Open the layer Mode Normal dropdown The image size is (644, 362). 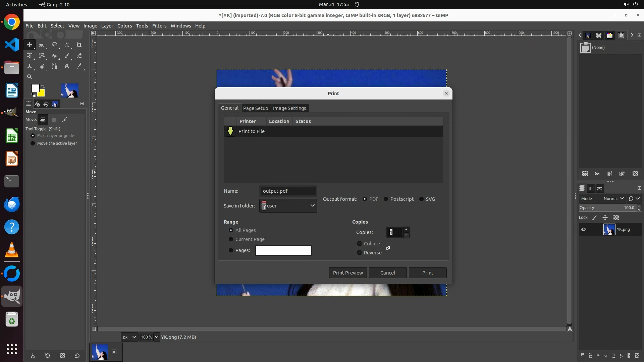(613, 199)
